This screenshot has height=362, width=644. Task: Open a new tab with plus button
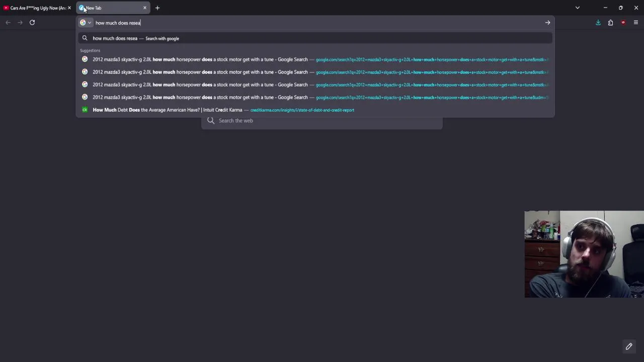point(157,8)
